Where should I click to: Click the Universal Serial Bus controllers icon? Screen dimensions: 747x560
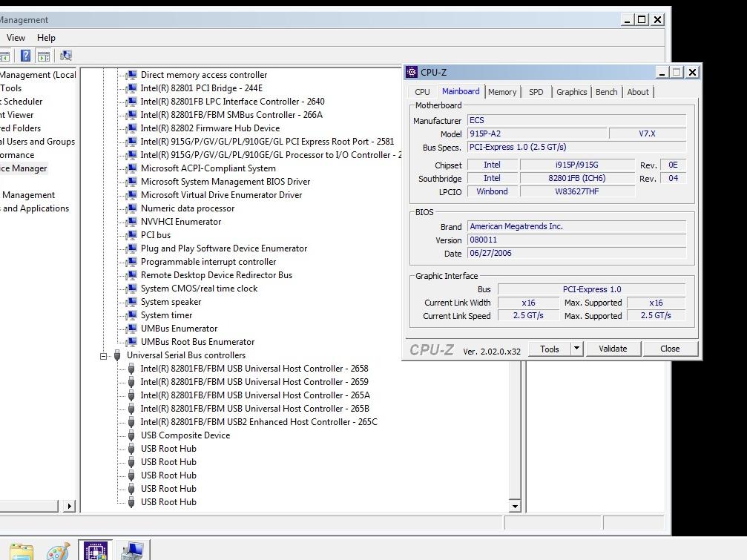pos(118,355)
